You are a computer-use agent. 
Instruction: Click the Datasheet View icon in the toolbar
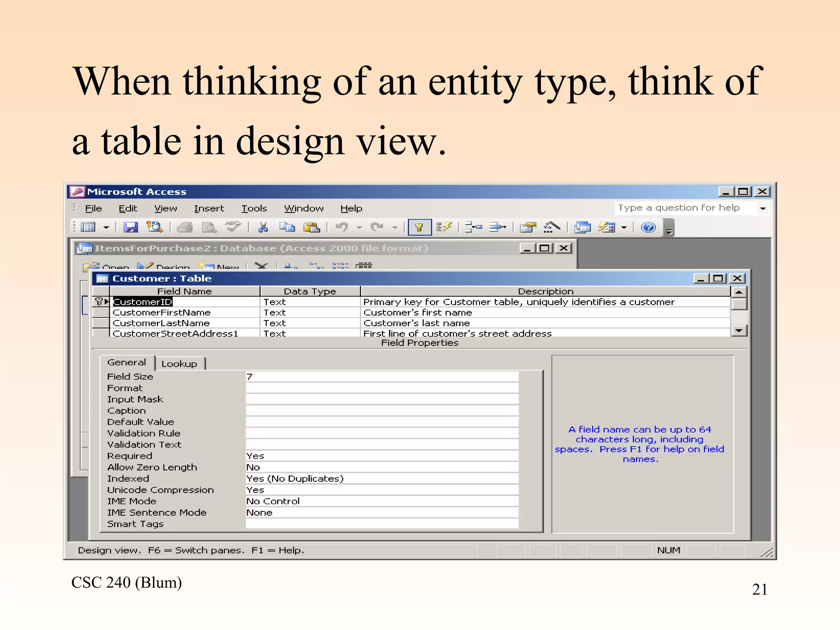[88, 227]
